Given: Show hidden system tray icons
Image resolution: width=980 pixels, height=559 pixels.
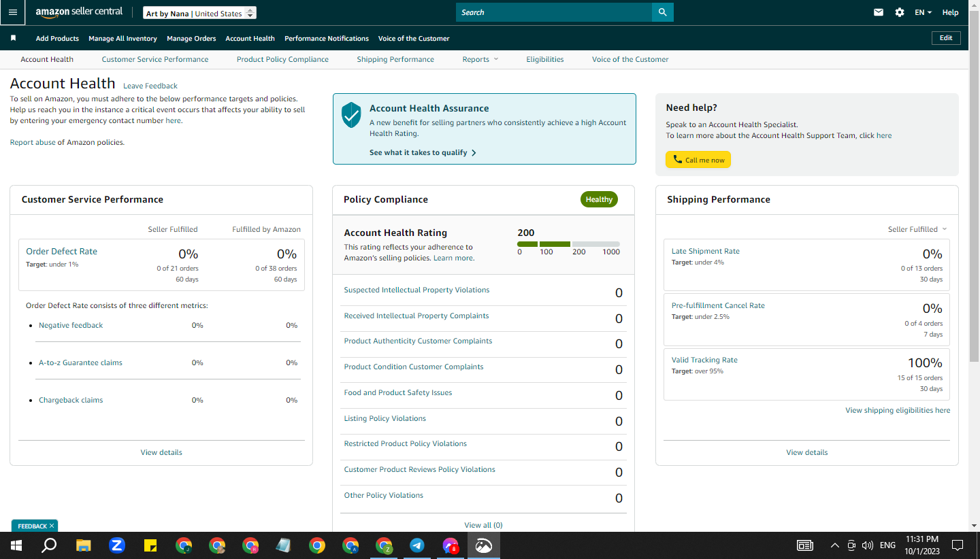Looking at the screenshot, I should (x=835, y=545).
